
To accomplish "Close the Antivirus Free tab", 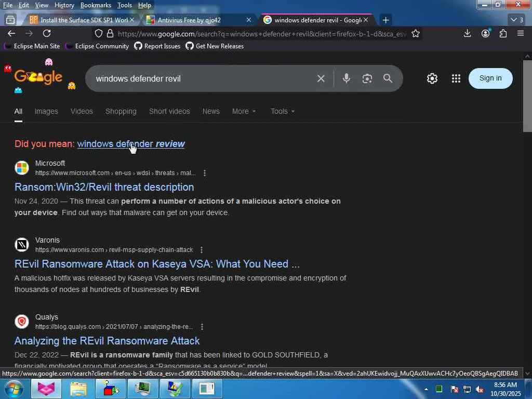I will [x=249, y=20].
